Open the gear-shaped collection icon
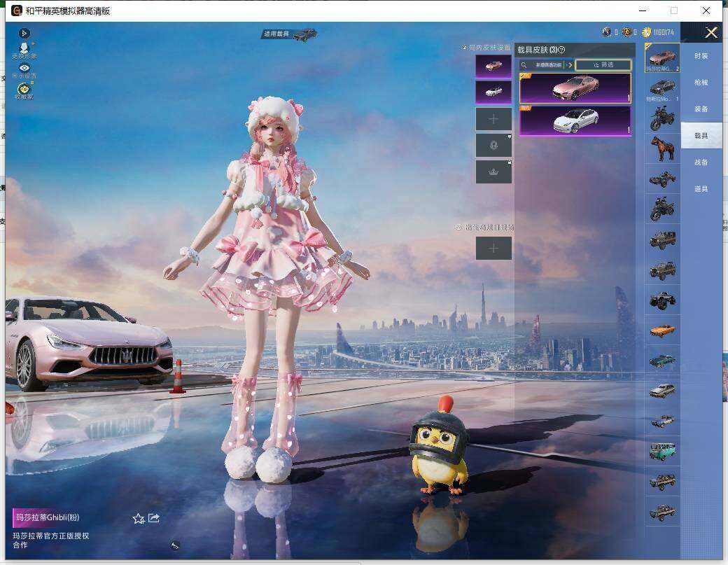728x565 pixels. (24, 90)
